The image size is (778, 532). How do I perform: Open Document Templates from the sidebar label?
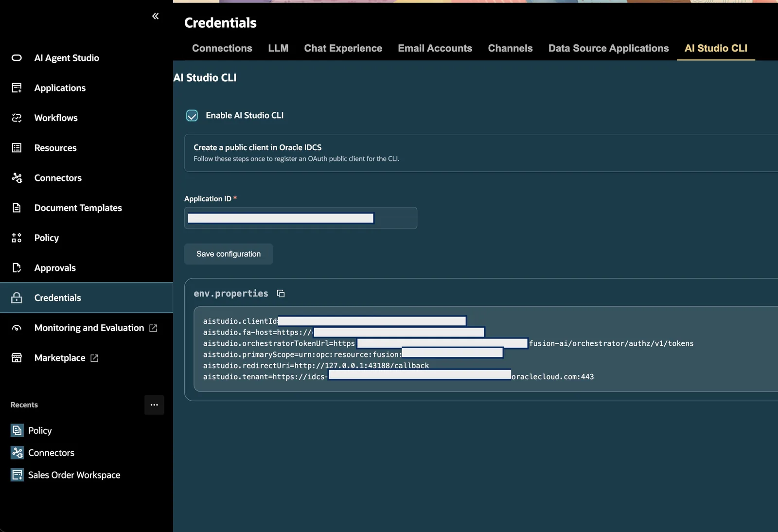click(78, 208)
